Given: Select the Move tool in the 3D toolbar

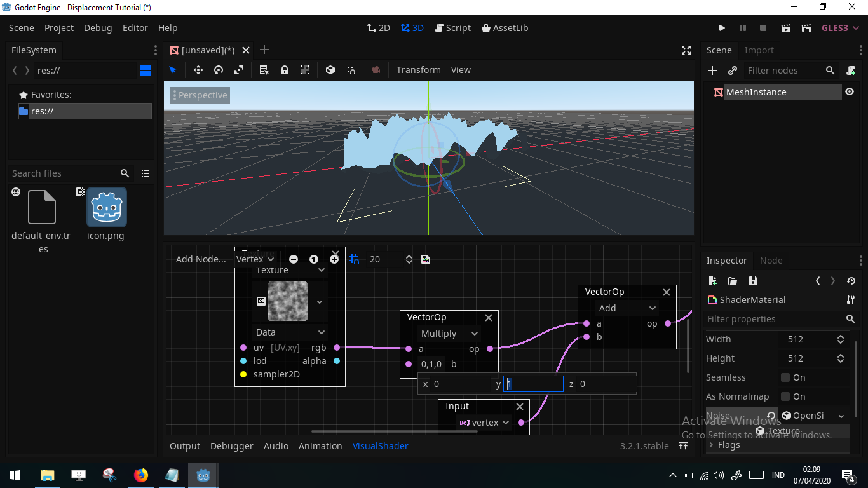Looking at the screenshot, I should click(x=198, y=70).
